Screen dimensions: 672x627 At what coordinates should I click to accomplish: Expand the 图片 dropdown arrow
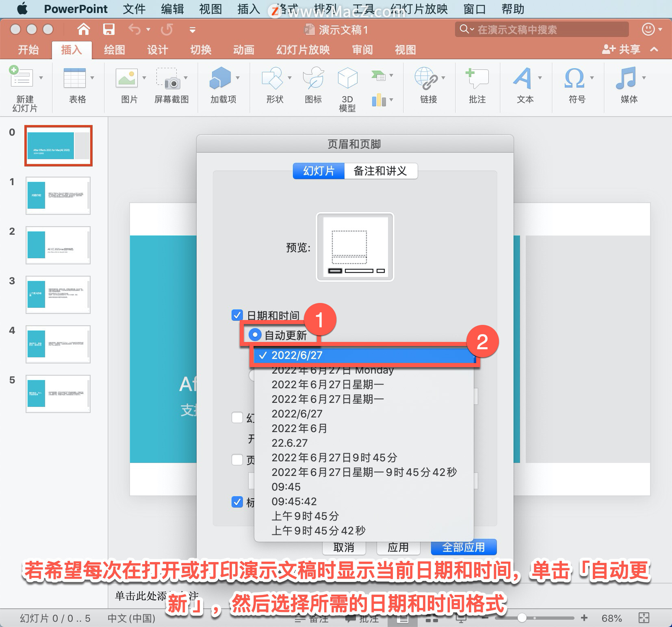144,78
